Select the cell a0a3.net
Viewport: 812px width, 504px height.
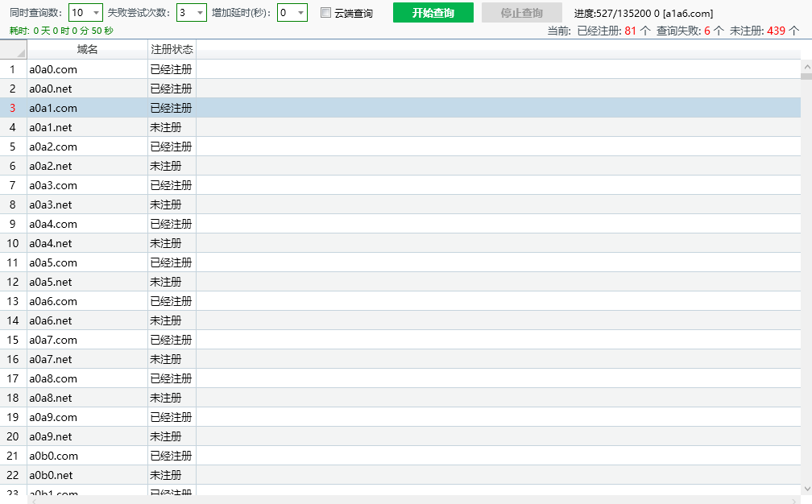(x=87, y=204)
